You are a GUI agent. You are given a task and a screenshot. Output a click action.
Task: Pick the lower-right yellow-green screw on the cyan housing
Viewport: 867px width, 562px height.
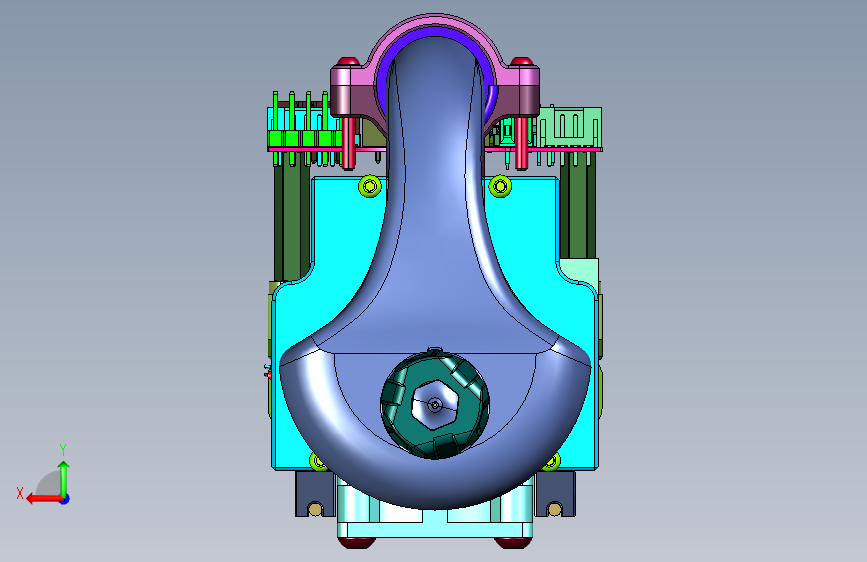(x=552, y=461)
